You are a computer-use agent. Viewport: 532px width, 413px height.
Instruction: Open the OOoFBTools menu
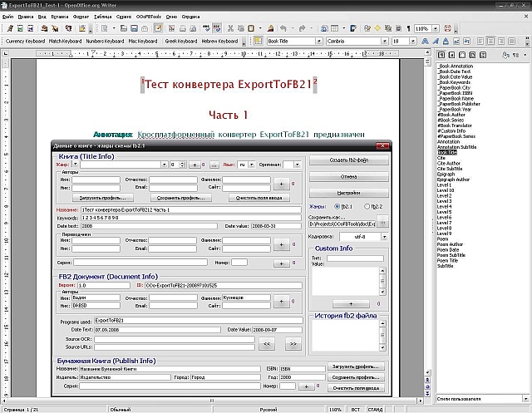147,17
